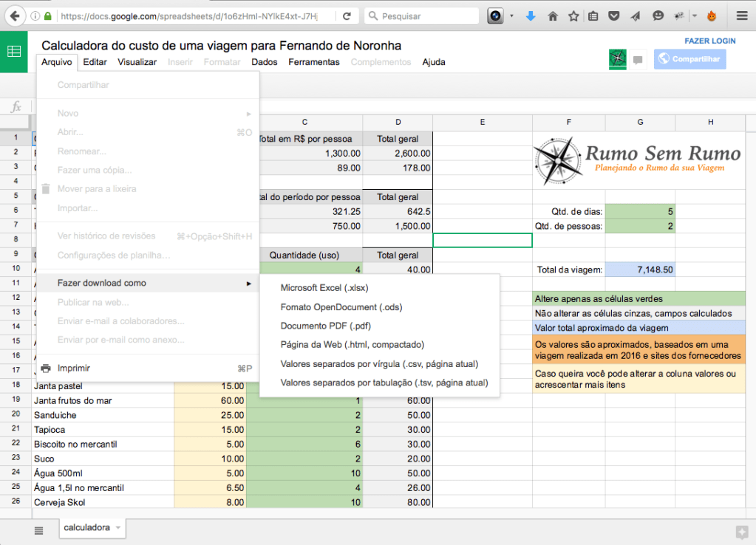This screenshot has width=756, height=545.
Task: Click the blue Downloads arrow in the toolbar
Action: click(x=531, y=15)
